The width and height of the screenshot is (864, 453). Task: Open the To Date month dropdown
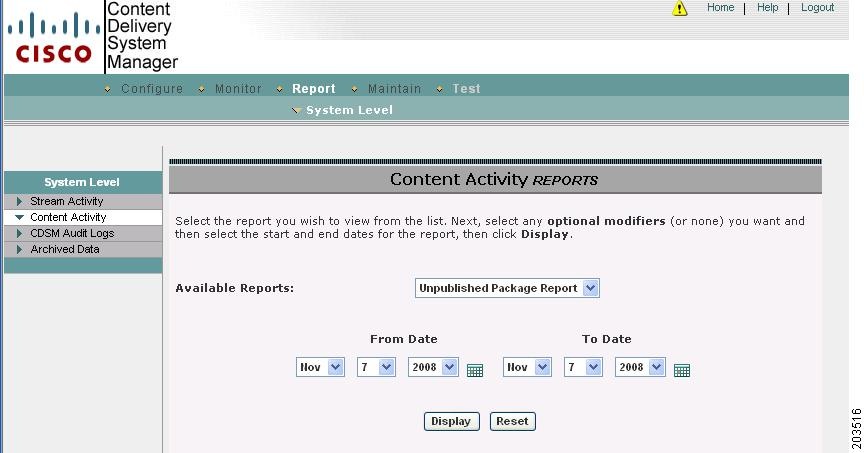tap(527, 367)
